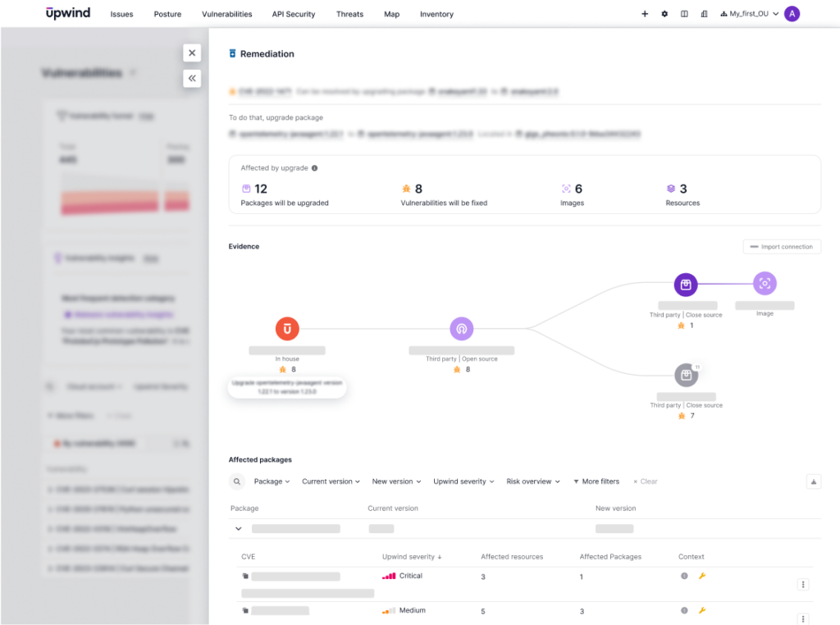Open the three-dot actions menu on the Medium CVE row
This screenshot has width=840, height=625.
point(803,618)
